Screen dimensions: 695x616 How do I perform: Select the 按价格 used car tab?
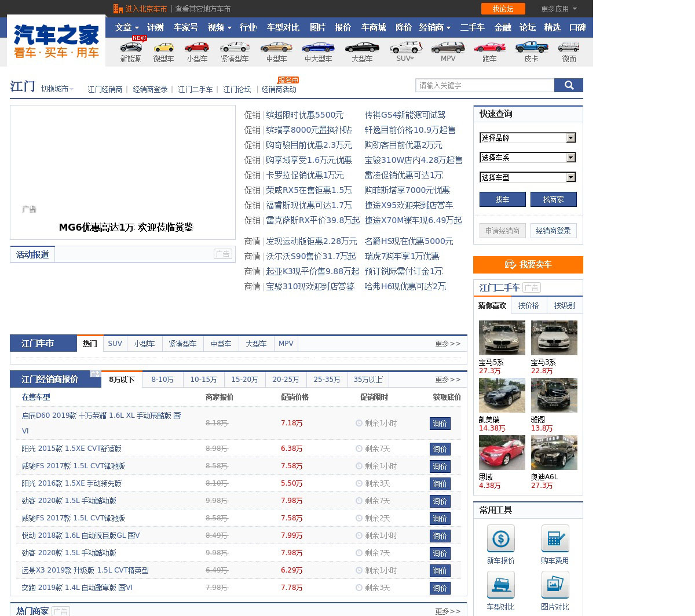pos(528,305)
